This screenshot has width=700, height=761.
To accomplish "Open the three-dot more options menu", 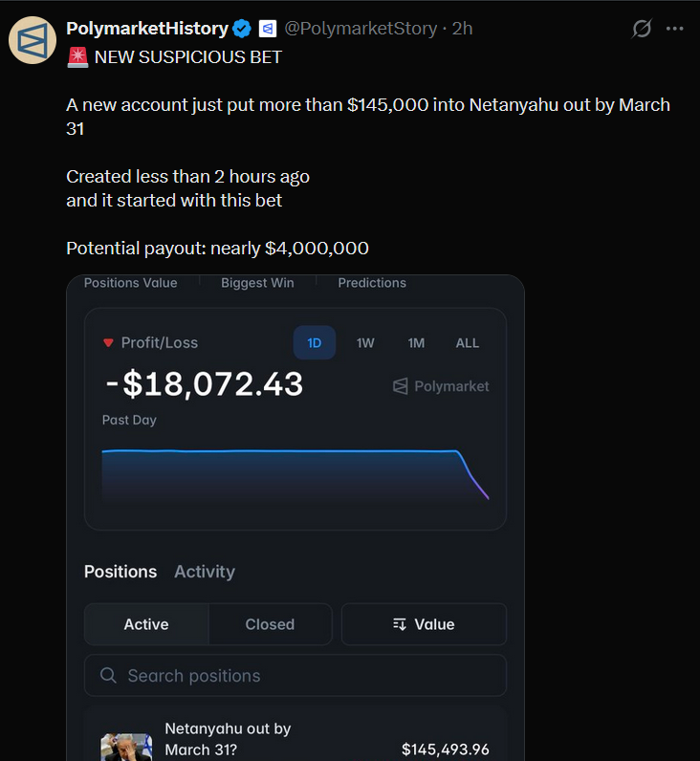I will [x=675, y=29].
